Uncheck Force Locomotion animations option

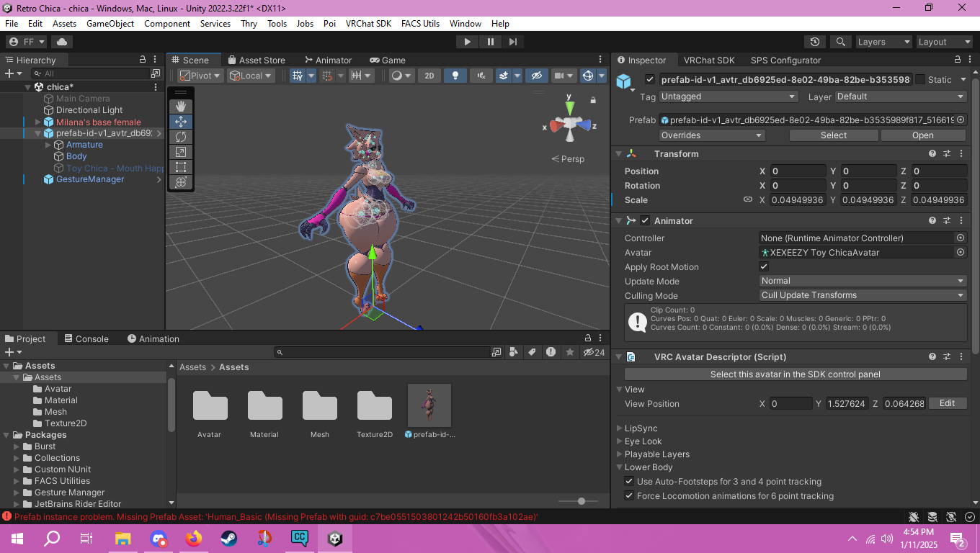pos(629,495)
